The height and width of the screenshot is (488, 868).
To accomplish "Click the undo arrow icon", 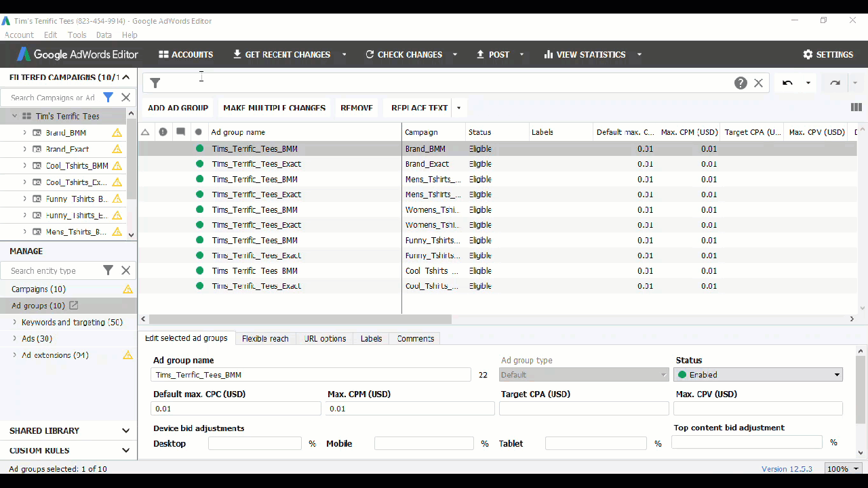I will click(787, 83).
